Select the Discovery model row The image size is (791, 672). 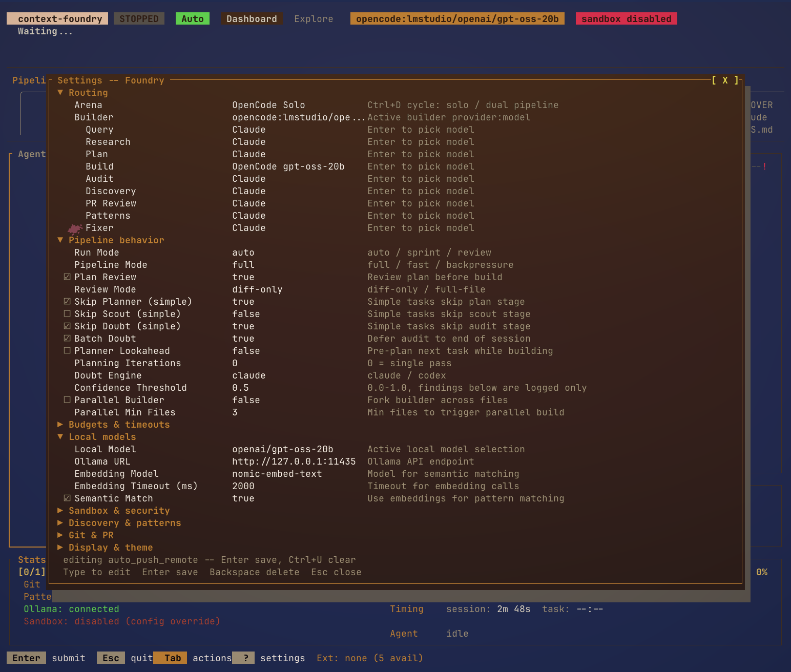(x=394, y=191)
